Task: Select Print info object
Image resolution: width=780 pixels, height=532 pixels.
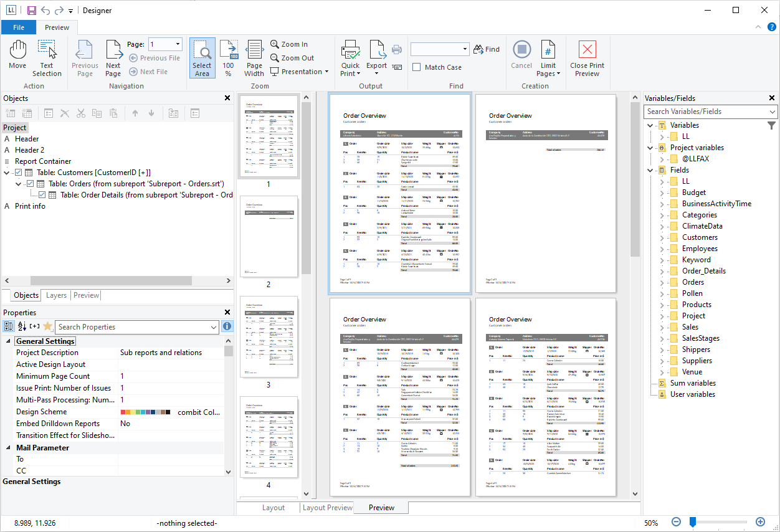Action: pos(30,206)
